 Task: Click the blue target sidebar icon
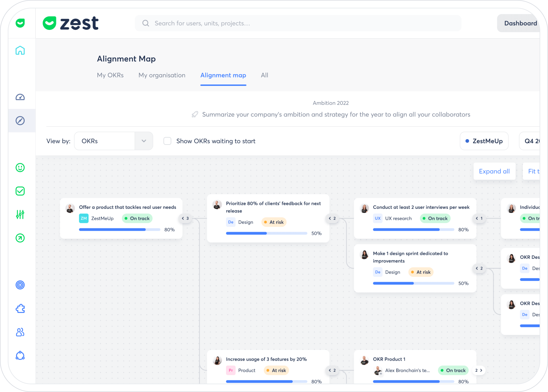click(x=20, y=285)
